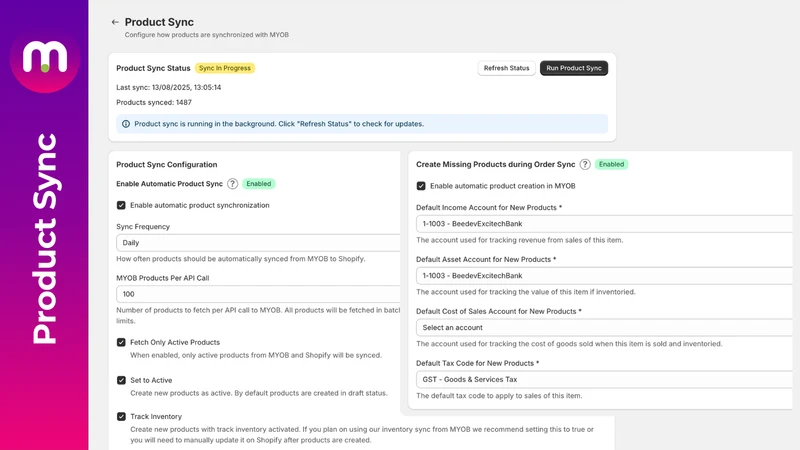
Task: Click the Product Sync page title
Action: 159,22
